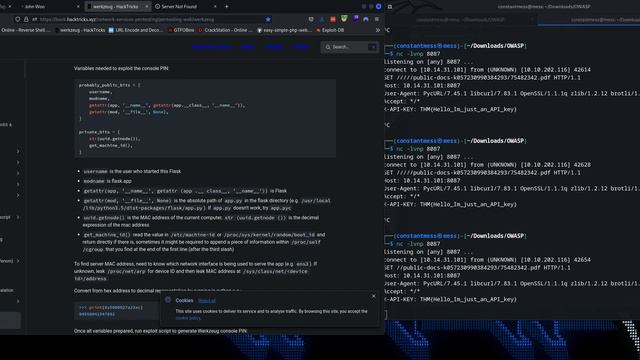Click the fourth blue link in page header
The height and width of the screenshot is (360, 640).
(301, 47)
